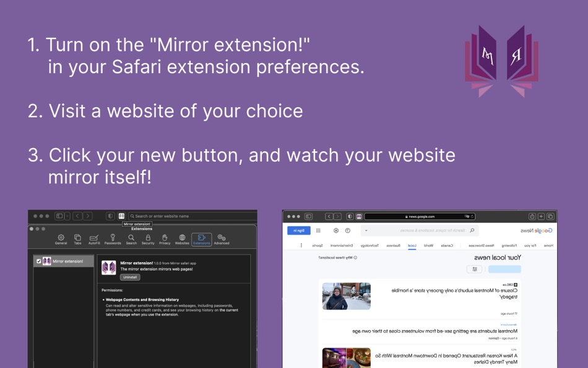Click Mirror extension button in Google News window toolbar

pos(359,216)
